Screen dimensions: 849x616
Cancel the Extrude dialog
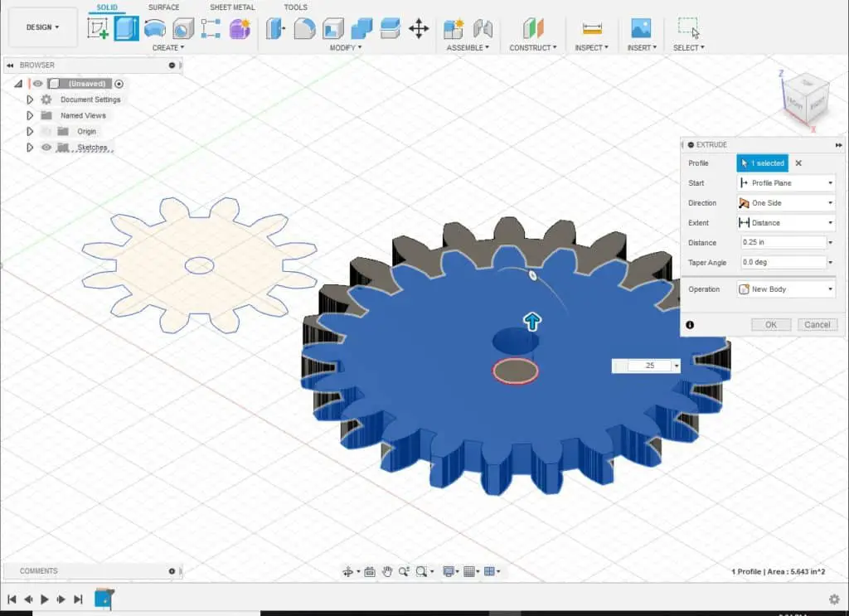tap(817, 325)
